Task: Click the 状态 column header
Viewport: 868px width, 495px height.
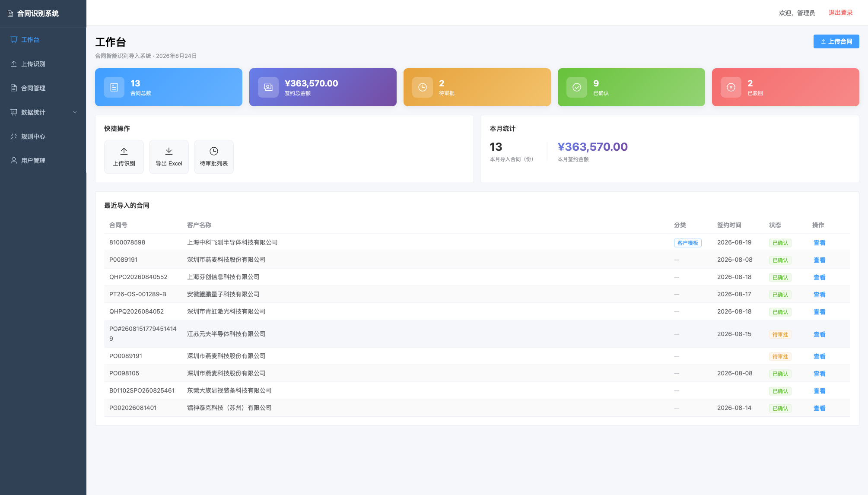Action: point(775,225)
